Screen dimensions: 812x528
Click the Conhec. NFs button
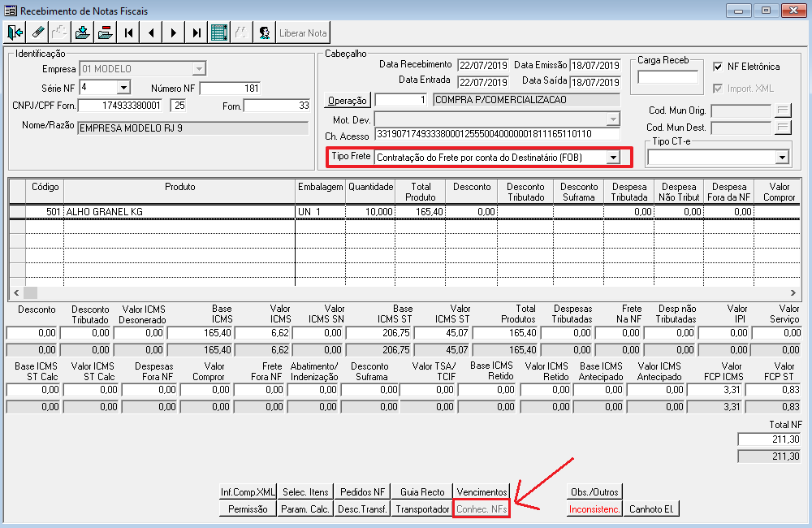(x=482, y=509)
